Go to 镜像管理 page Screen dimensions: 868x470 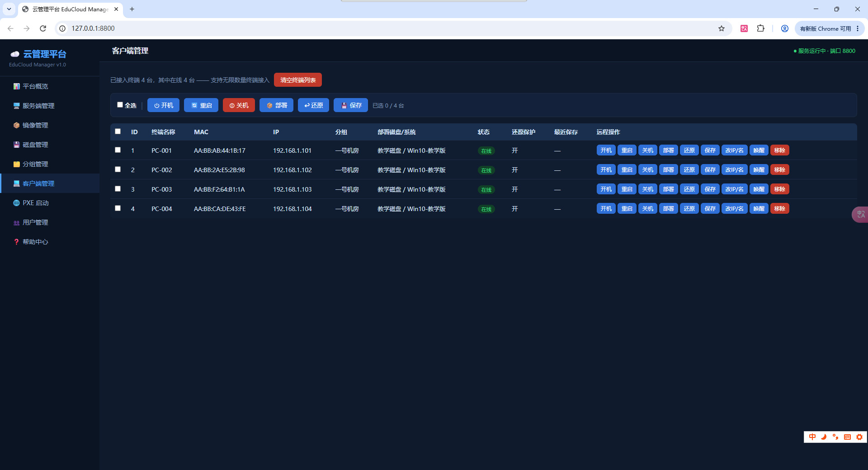tap(50, 125)
